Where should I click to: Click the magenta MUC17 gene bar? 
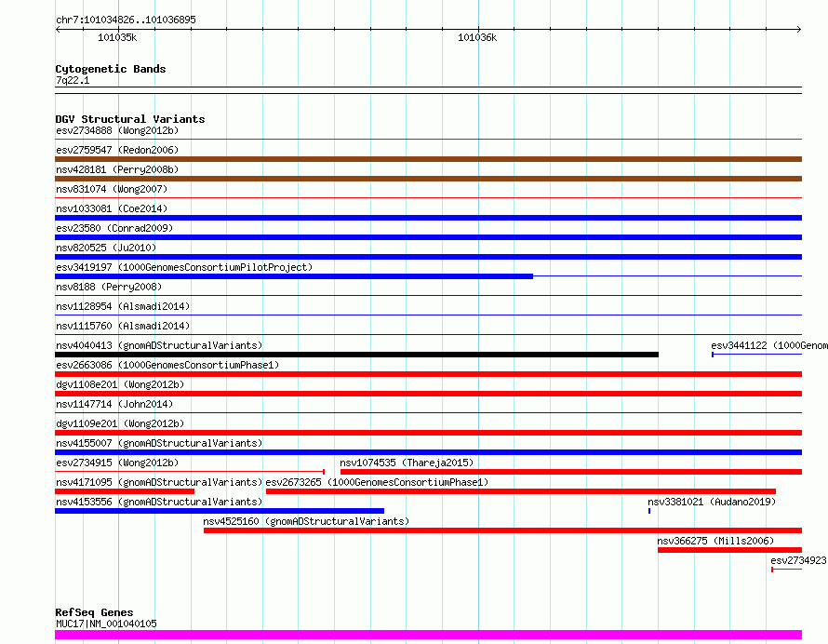428,635
